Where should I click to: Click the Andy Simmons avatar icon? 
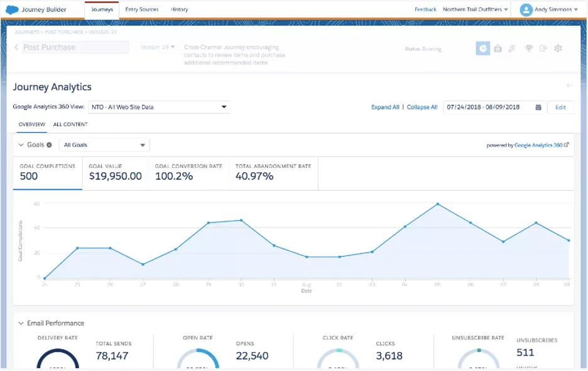[x=526, y=10]
